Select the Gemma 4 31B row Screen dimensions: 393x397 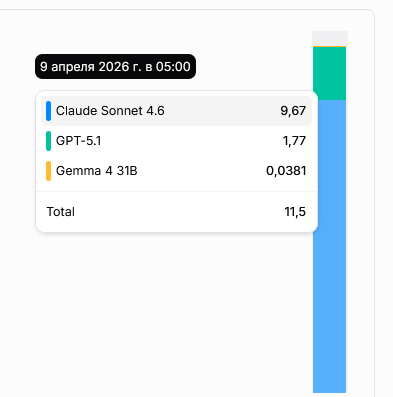tap(176, 171)
